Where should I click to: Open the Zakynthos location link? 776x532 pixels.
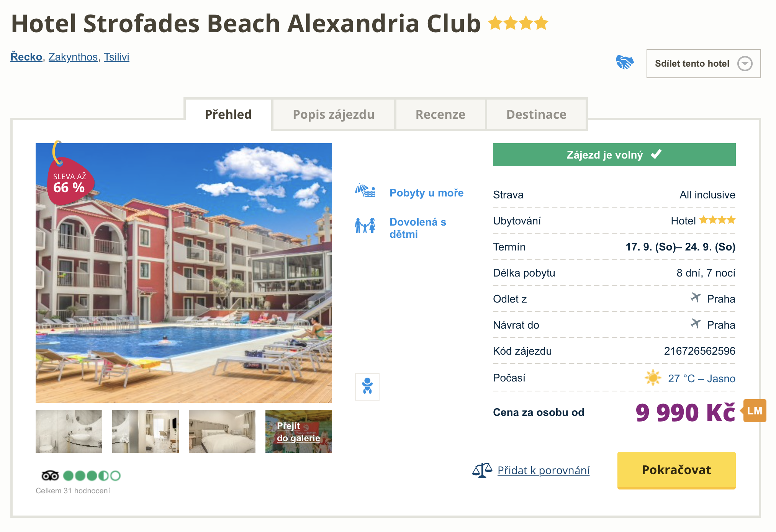[x=73, y=57]
